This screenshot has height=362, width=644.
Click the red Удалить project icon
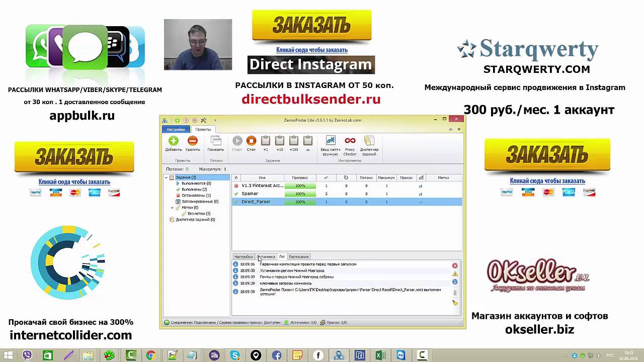(192, 141)
